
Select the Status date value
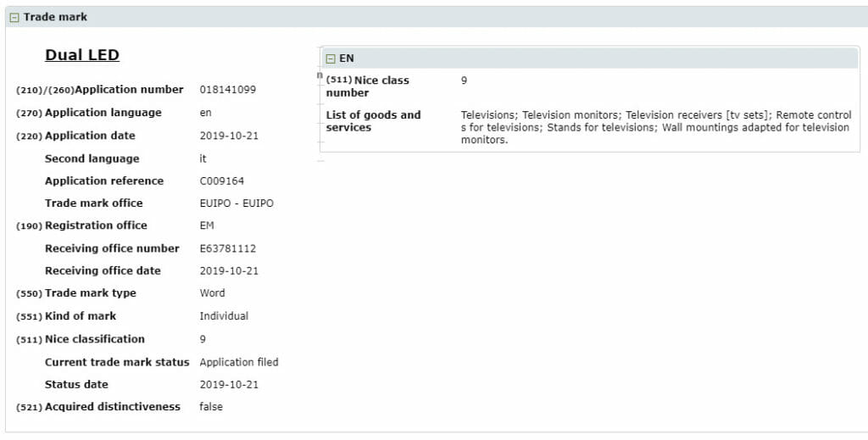click(x=229, y=385)
